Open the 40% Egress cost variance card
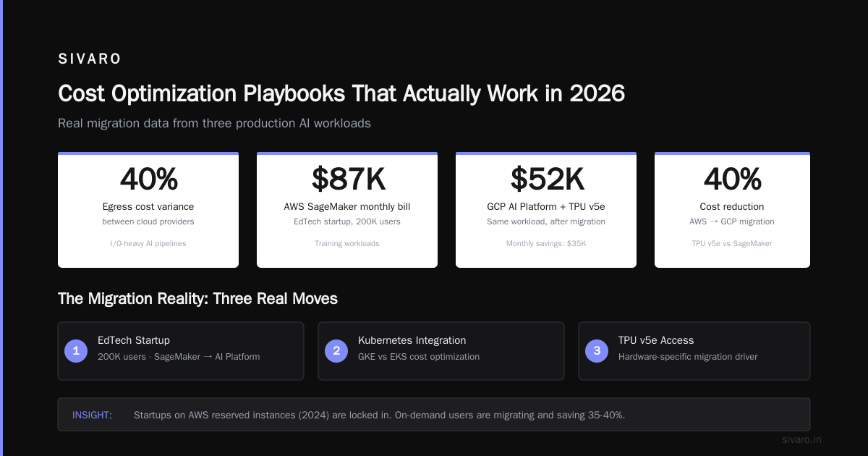Screen dimensions: 868x456 pos(148,210)
